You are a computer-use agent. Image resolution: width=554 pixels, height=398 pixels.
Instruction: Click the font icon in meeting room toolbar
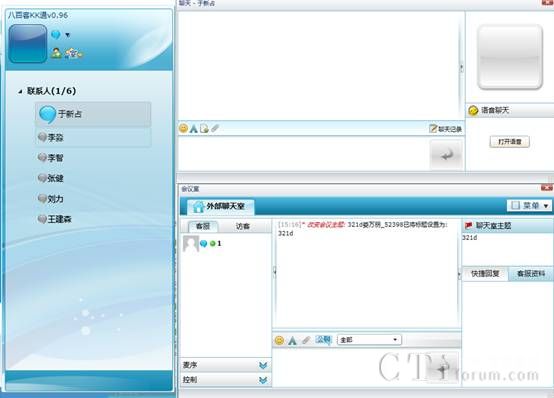pos(292,340)
